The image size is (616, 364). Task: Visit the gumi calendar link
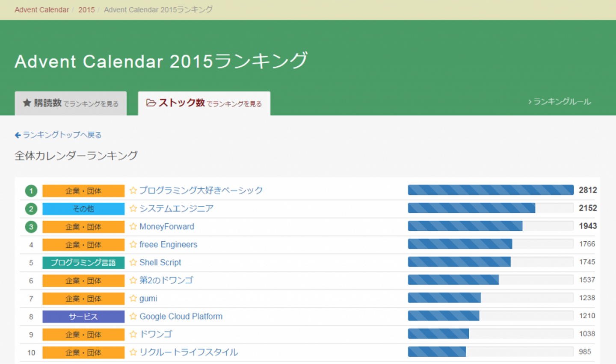pos(148,299)
